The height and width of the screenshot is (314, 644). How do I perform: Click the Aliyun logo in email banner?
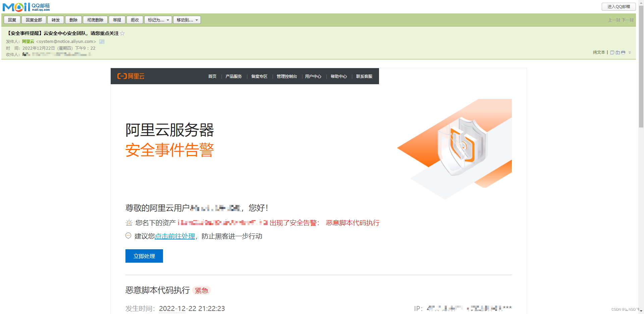click(x=131, y=76)
